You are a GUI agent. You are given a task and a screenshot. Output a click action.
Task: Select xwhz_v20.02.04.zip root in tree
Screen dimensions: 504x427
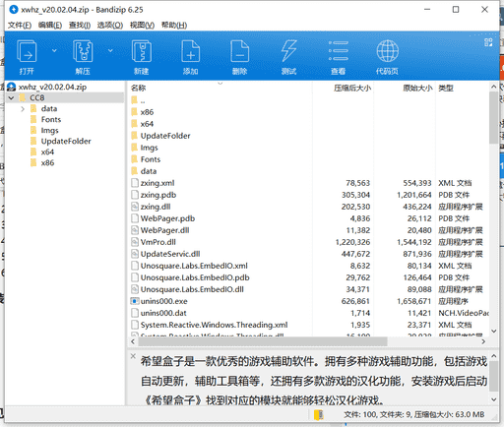coord(52,87)
